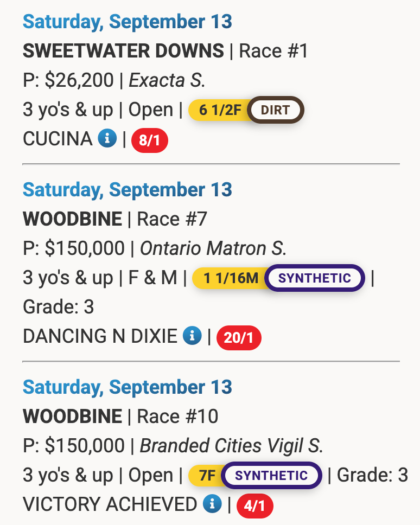
Task: Select the Ontario Matron S. race name
Action: coord(213,248)
